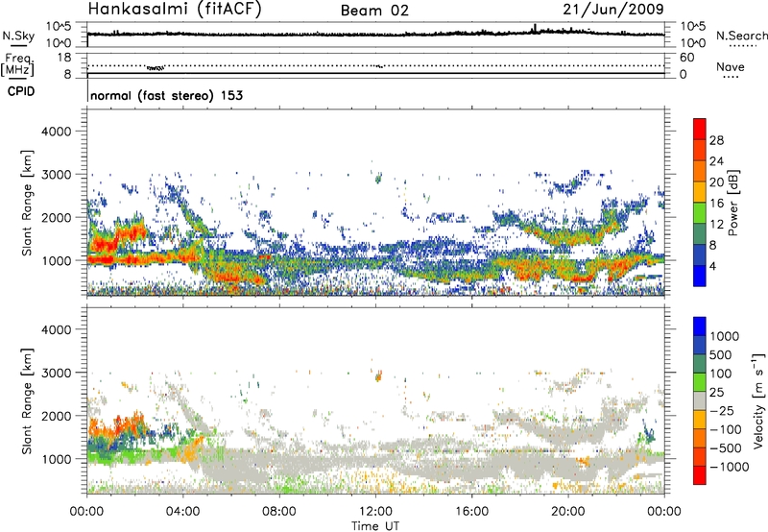768x532 pixels.
Task: Click the blue bottom of power colorbar
Action: 700,277
